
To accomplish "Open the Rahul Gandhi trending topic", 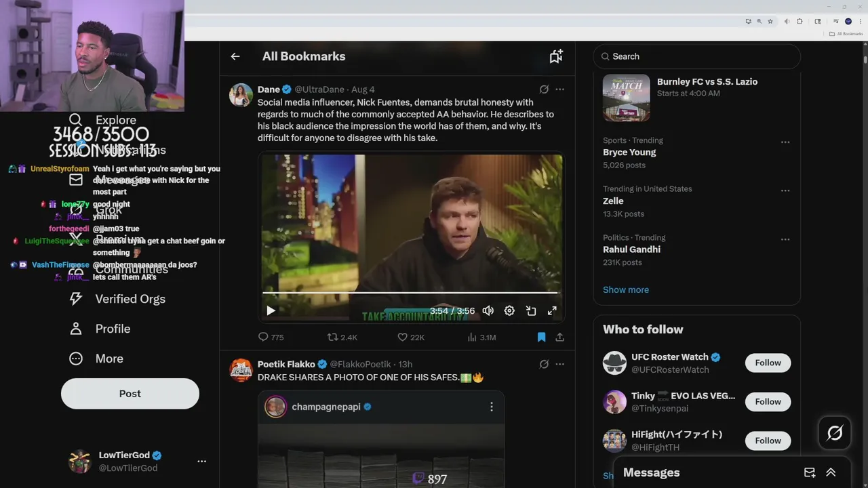I will click(x=631, y=249).
